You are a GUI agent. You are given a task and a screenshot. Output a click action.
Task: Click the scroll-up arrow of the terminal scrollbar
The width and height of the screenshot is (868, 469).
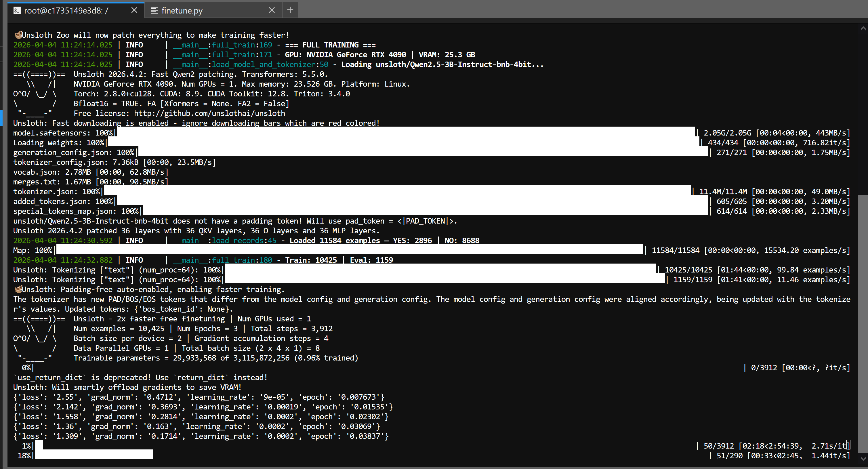[x=863, y=29]
